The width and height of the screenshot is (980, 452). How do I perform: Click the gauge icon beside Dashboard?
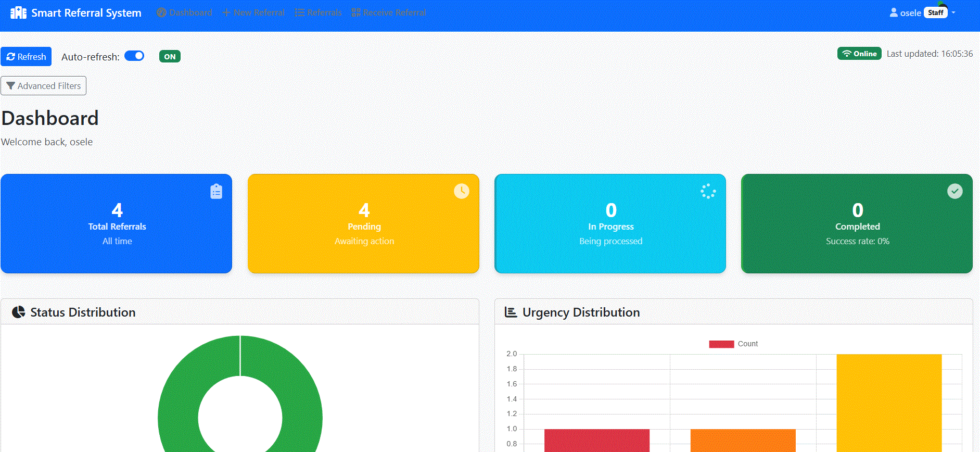(161, 12)
